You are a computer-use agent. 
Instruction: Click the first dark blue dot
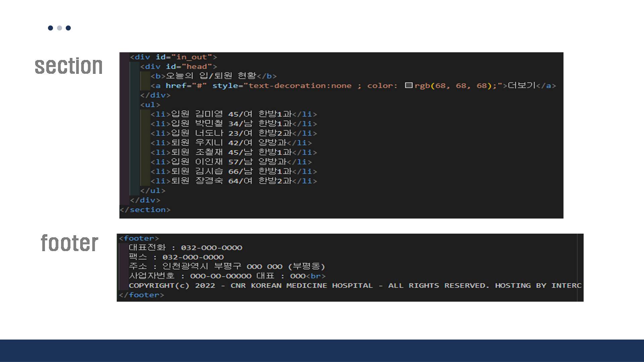(x=50, y=28)
